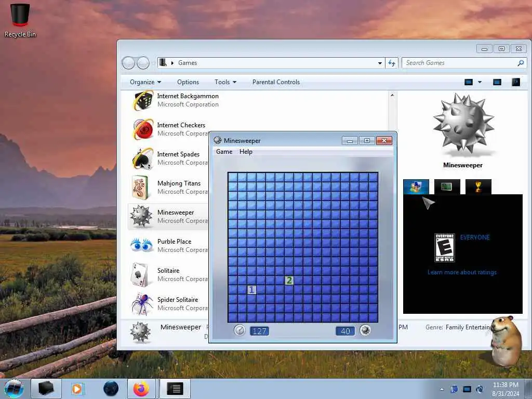The height and width of the screenshot is (399, 532).
Task: Click the ESRB Everyone rating badge
Action: coord(445,248)
